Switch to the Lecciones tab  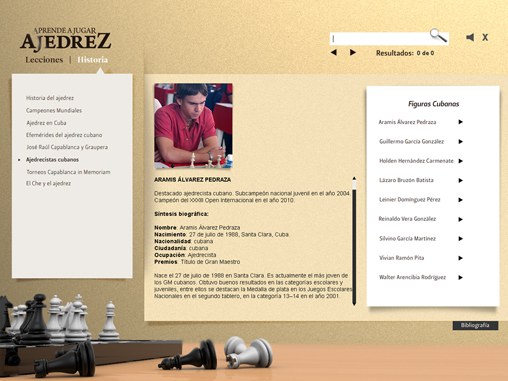pos(44,60)
